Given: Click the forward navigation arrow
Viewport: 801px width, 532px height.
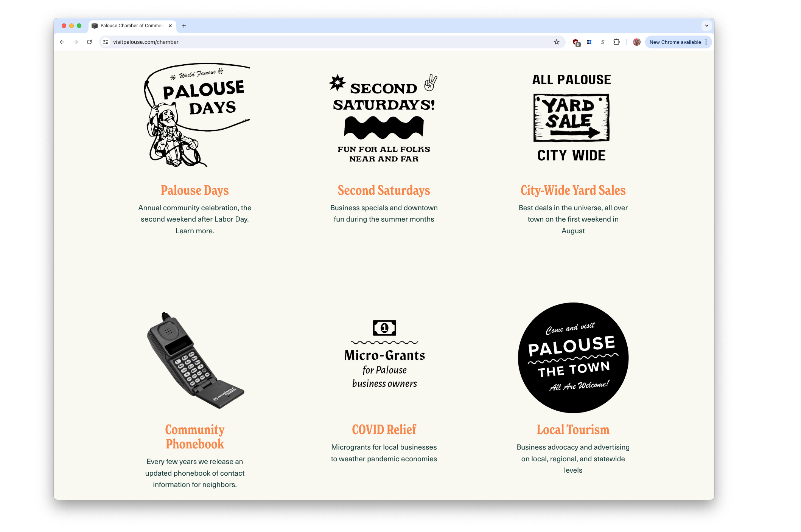Looking at the screenshot, I should (x=76, y=42).
